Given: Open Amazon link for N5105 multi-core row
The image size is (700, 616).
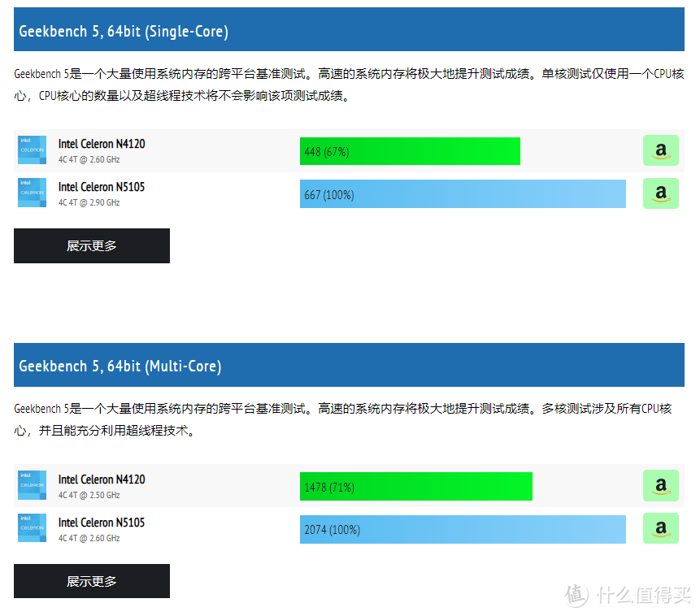Looking at the screenshot, I should (661, 528).
